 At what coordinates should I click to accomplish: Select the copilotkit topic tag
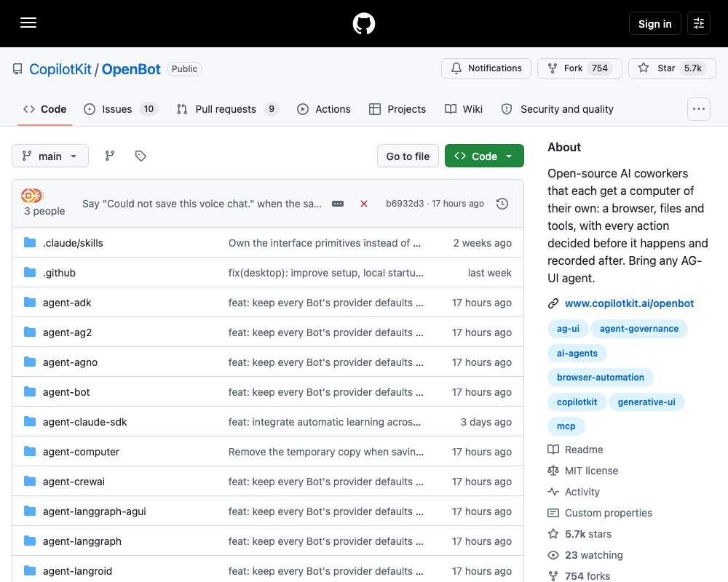pos(577,402)
